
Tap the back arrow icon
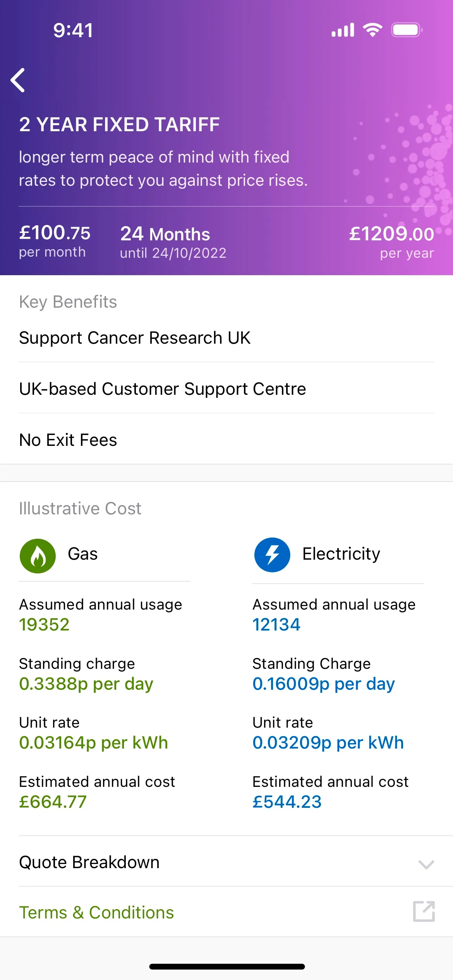point(18,80)
